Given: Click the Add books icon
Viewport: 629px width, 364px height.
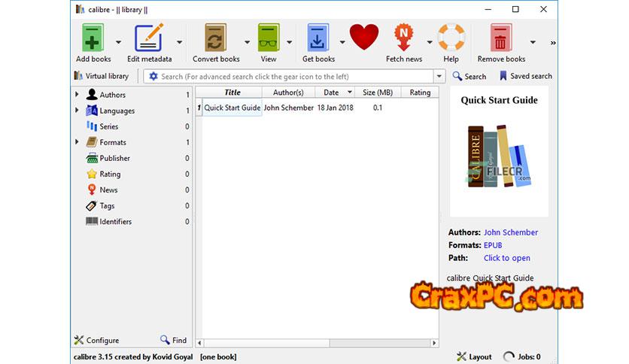Looking at the screenshot, I should [x=93, y=38].
